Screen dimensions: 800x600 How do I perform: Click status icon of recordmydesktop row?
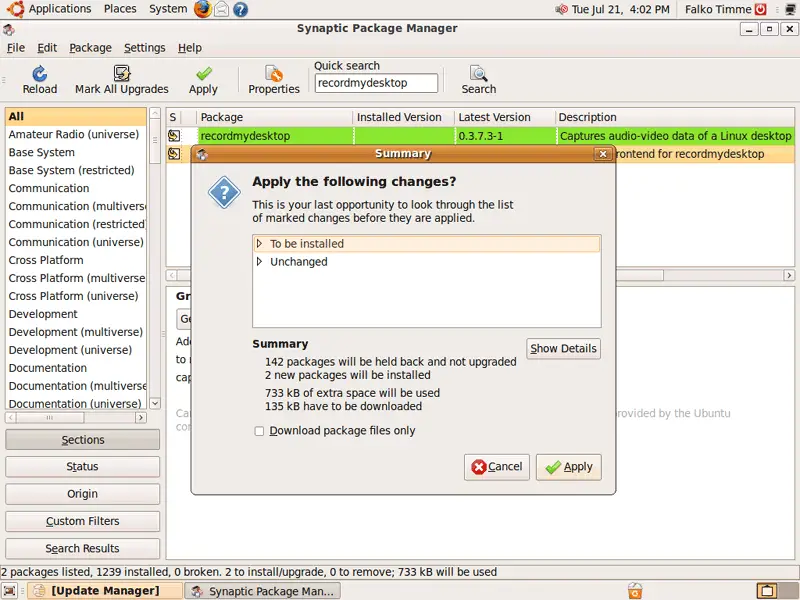tap(174, 136)
